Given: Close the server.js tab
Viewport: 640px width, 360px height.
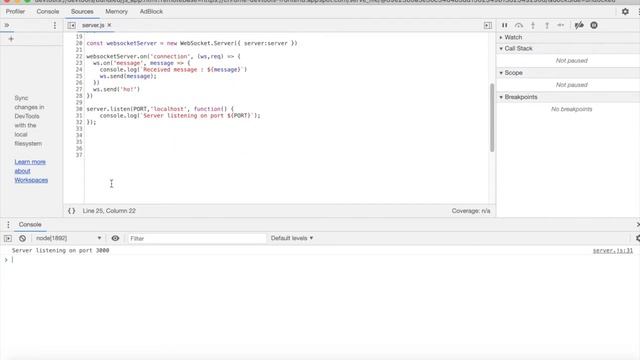Looking at the screenshot, I should (109, 25).
